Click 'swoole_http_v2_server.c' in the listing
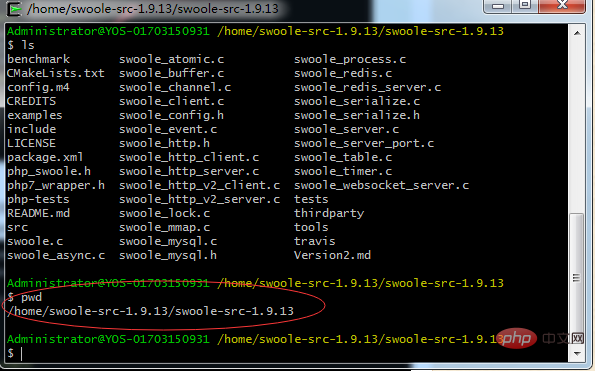Viewport: 595px width, 371px height. 200,200
